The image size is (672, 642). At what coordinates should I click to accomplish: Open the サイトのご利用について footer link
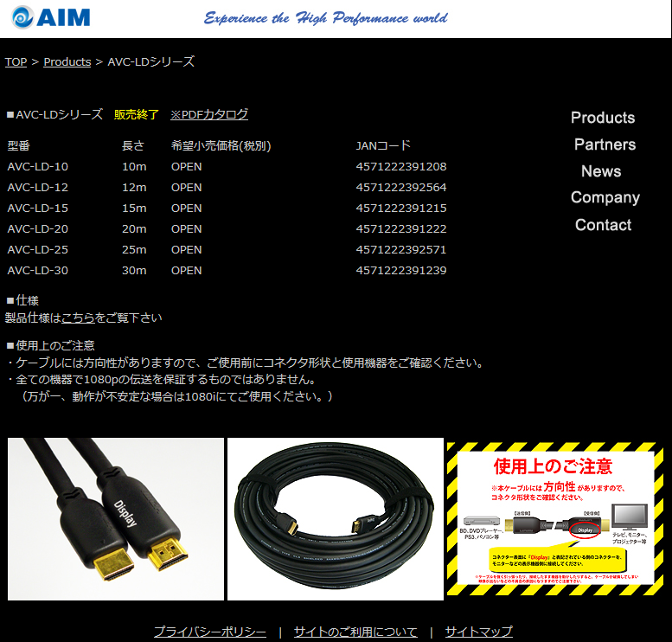(355, 632)
